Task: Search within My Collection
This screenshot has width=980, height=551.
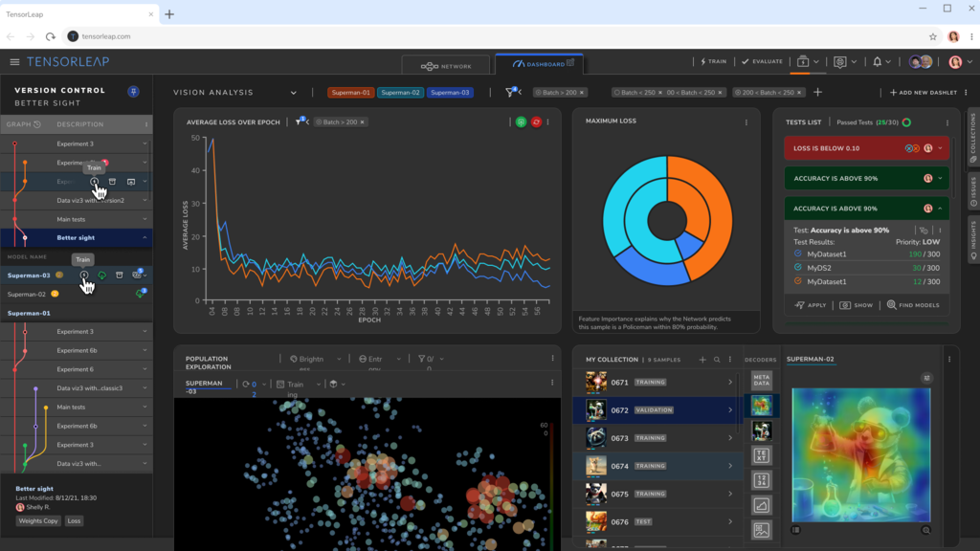Action: coord(717,360)
